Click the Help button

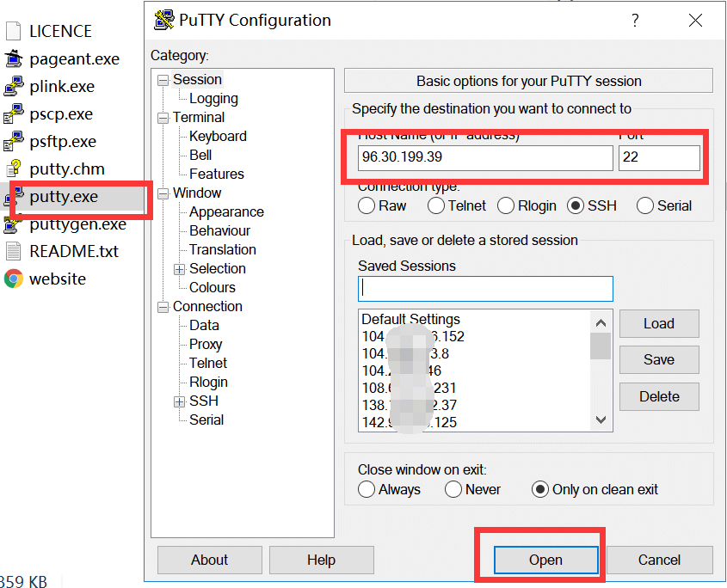coord(321,560)
